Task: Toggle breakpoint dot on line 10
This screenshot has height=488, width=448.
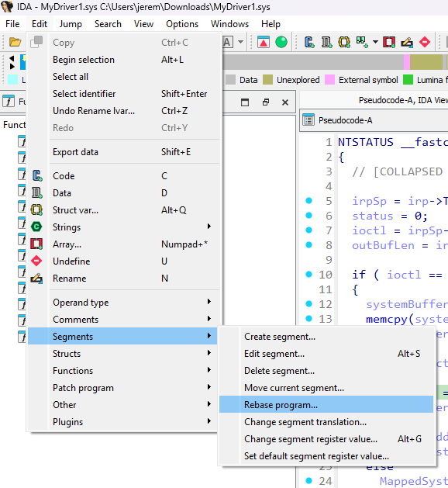Action: coord(308,274)
